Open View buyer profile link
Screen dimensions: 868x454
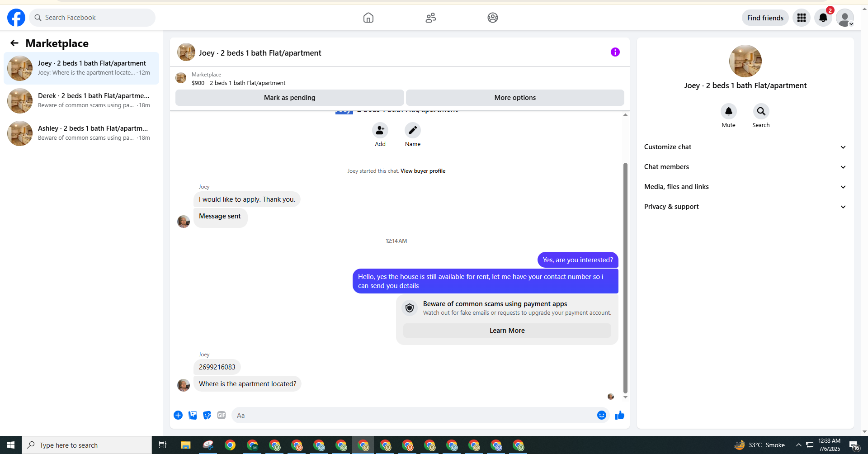pyautogui.click(x=423, y=171)
